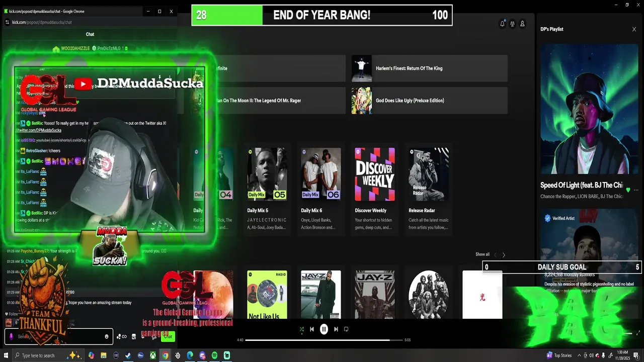This screenshot has width=644, height=362.
Task: Toggle the repeat button in player
Action: (346, 329)
